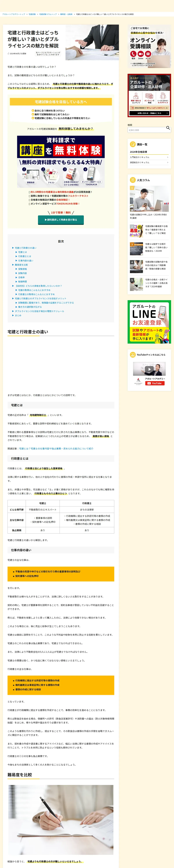Open 入門総合カリキュラム chevron

pyautogui.click(x=168, y=157)
